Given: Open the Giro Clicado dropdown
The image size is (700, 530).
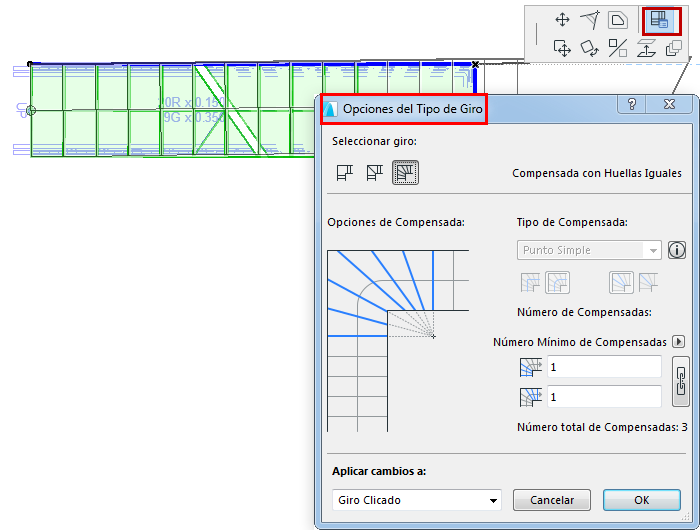Looking at the screenshot, I should point(417,500).
